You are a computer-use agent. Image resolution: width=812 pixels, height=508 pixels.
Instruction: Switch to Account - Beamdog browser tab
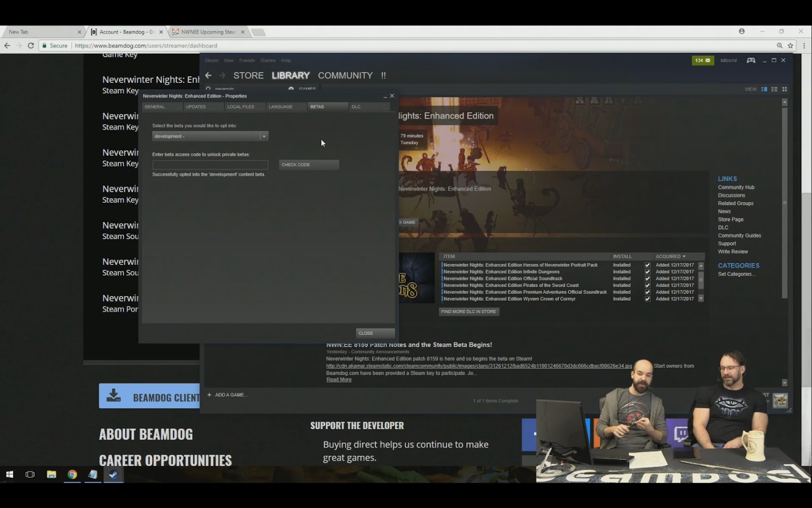(x=127, y=32)
